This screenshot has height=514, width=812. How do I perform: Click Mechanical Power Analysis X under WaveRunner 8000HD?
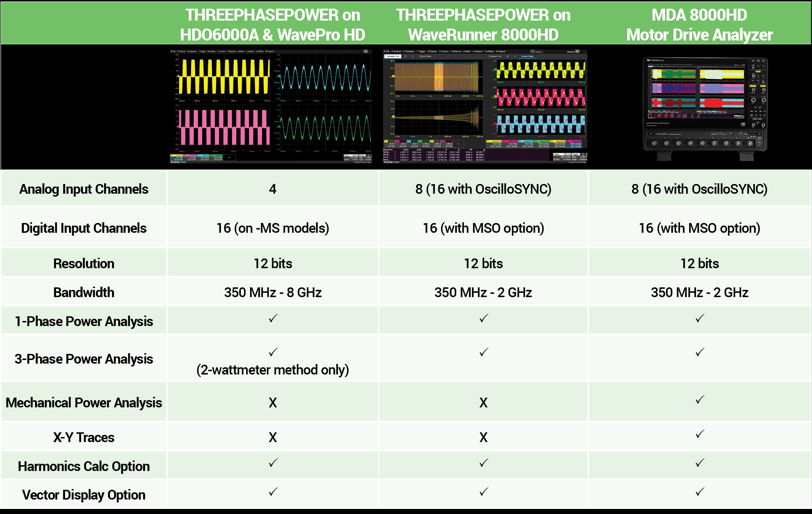click(x=484, y=403)
